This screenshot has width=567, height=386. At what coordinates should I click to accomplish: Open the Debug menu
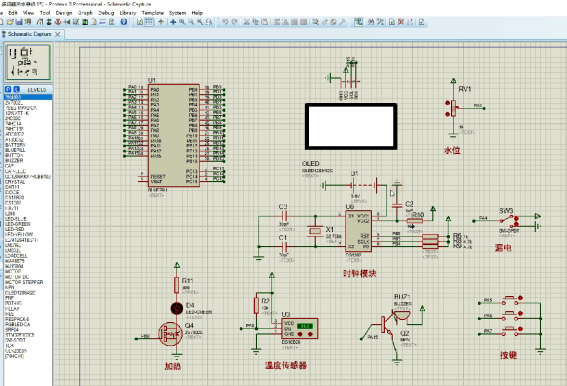pyautogui.click(x=106, y=13)
